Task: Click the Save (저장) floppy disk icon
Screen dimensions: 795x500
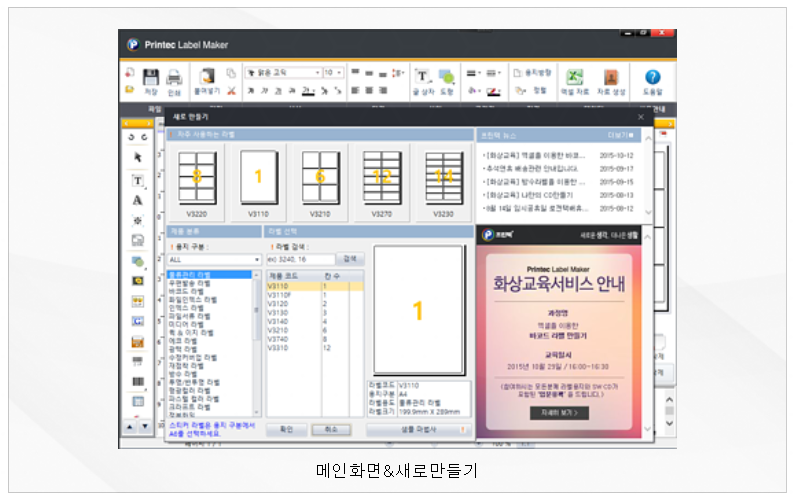Action: point(151,77)
